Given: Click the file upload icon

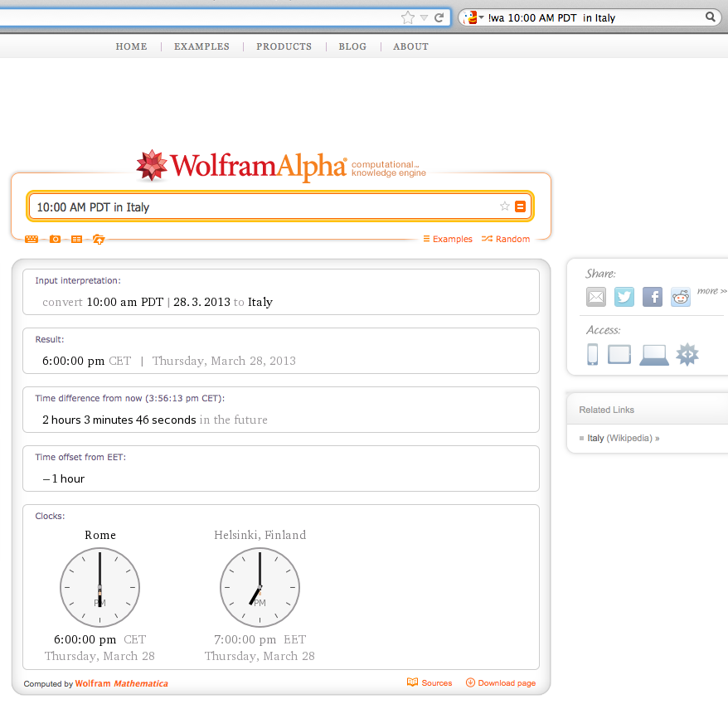Looking at the screenshot, I should pyautogui.click(x=99, y=239).
